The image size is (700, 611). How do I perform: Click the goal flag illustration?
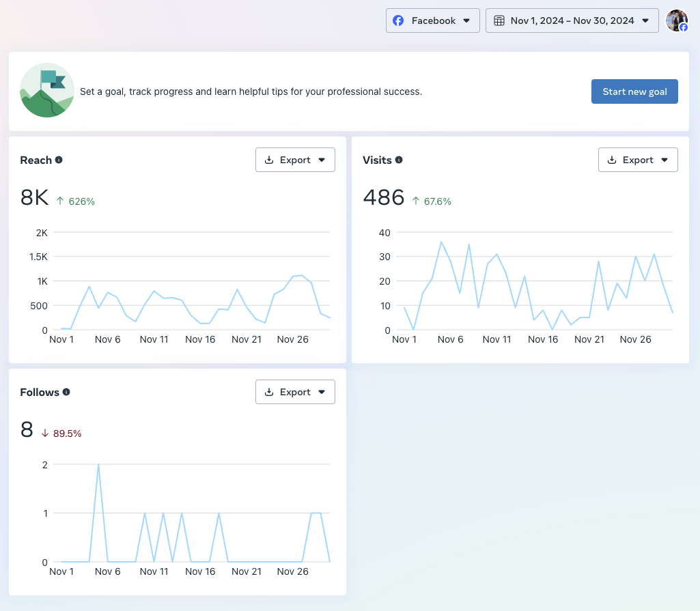47,90
